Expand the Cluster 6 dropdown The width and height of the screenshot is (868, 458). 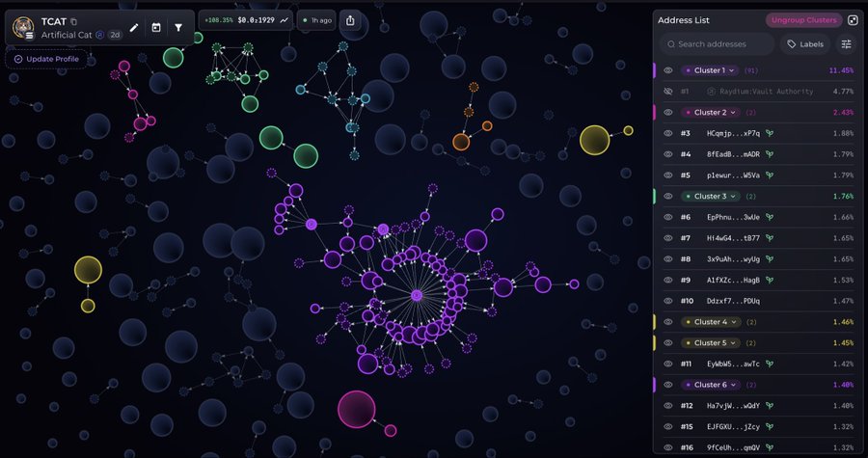tap(734, 385)
